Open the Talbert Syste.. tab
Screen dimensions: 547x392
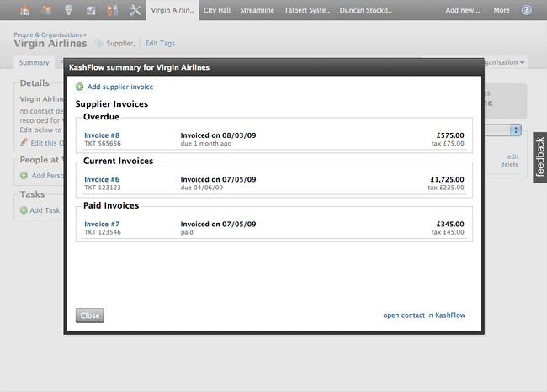tap(307, 10)
